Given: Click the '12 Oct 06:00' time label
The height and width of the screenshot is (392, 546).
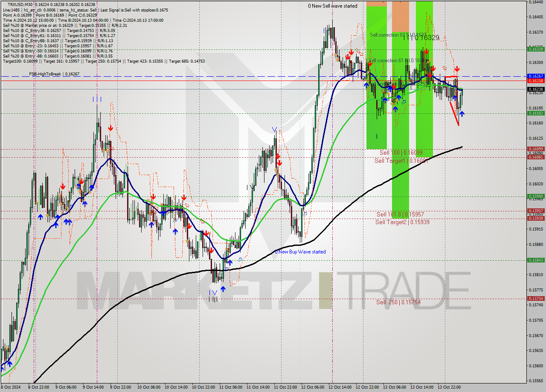Looking at the screenshot, I should 313,387.
